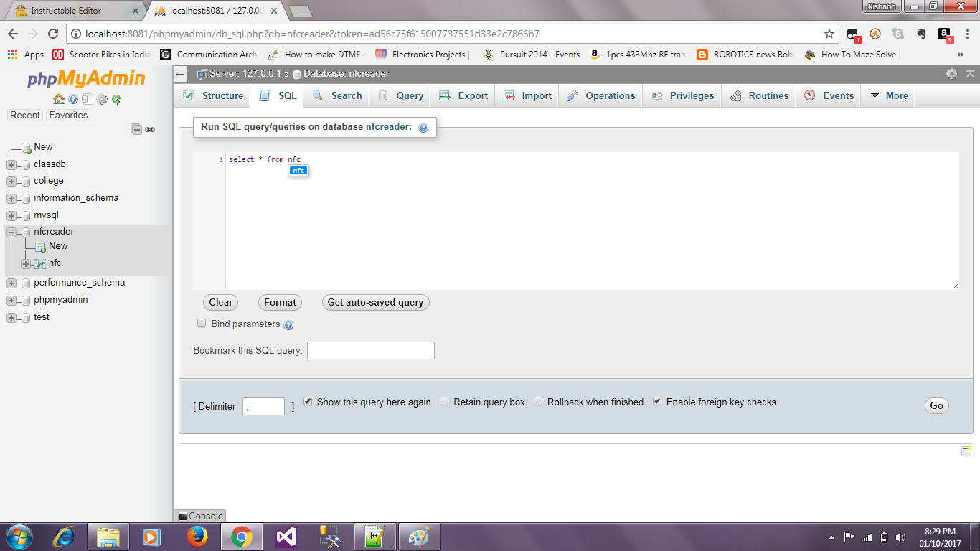980x551 pixels.
Task: Open the page settings gear in top bar
Action: coord(951,73)
